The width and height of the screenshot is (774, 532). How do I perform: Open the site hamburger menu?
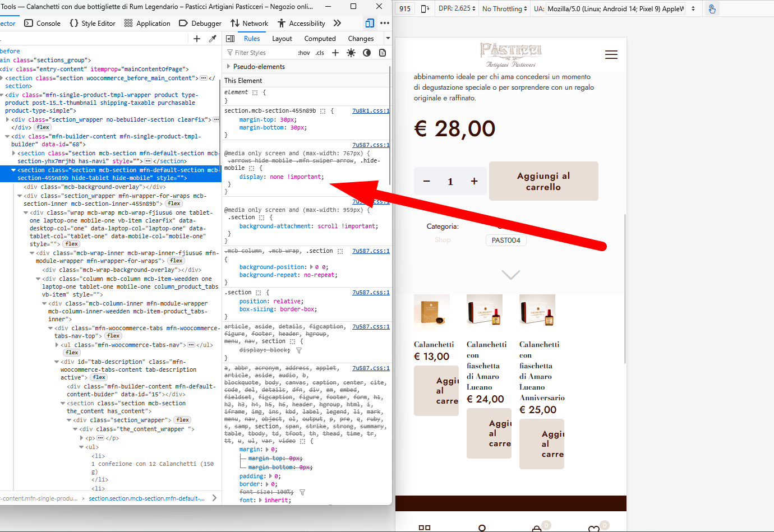coord(611,54)
